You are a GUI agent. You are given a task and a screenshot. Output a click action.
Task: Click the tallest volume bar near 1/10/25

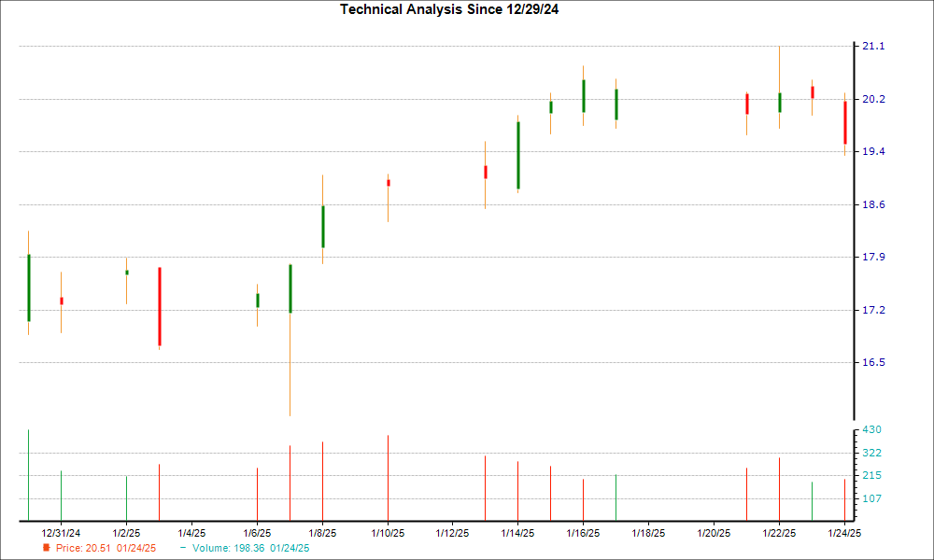pos(388,476)
